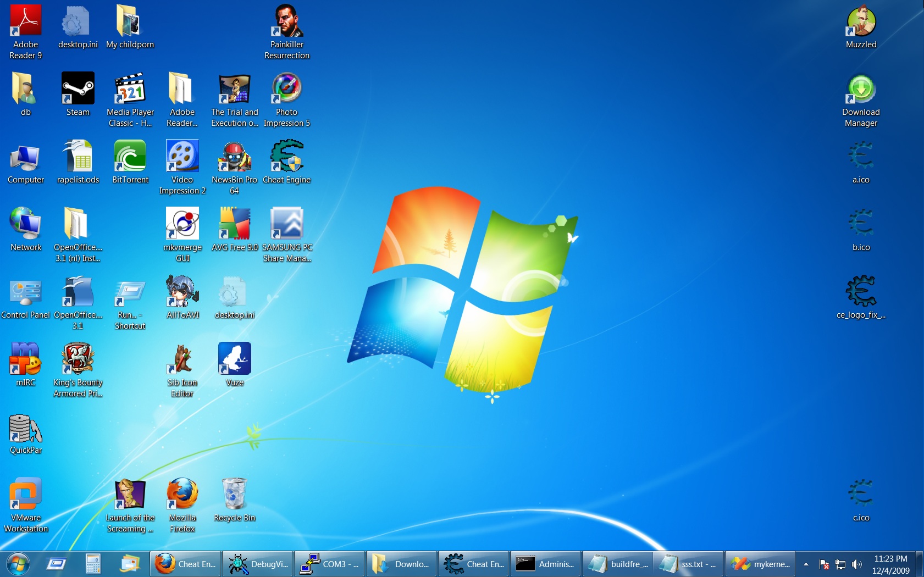The width and height of the screenshot is (924, 577).
Task: Select the Muzzled desktop icon
Action: tap(861, 27)
